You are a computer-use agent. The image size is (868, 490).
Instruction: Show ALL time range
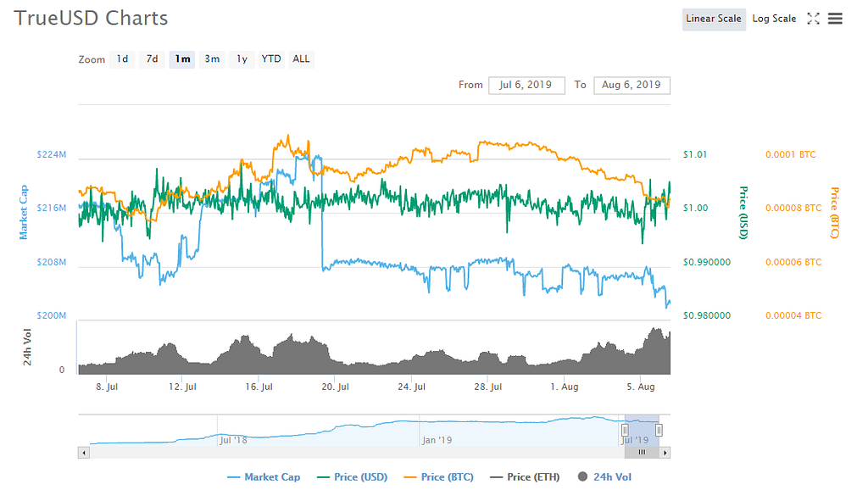coord(301,59)
